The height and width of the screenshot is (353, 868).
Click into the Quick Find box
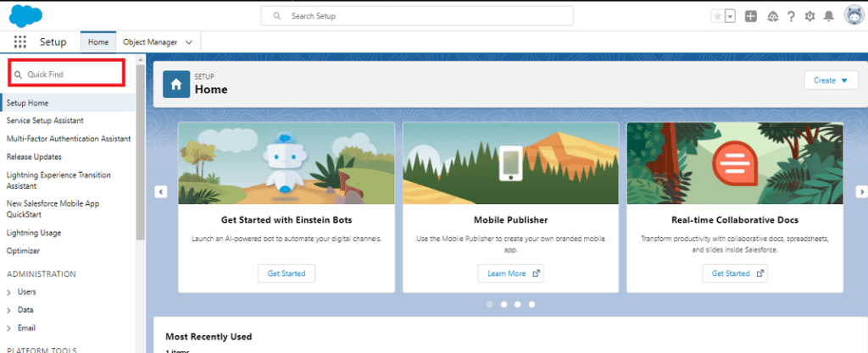click(66, 74)
